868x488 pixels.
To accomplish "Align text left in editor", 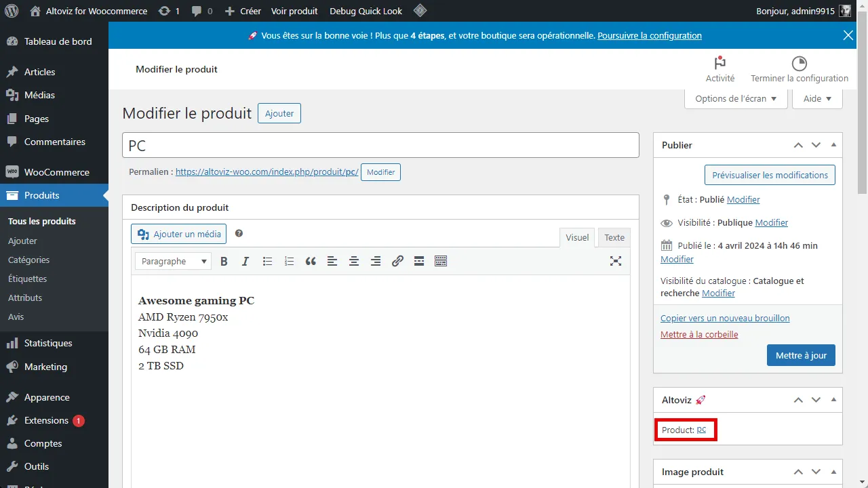I will tap(332, 261).
